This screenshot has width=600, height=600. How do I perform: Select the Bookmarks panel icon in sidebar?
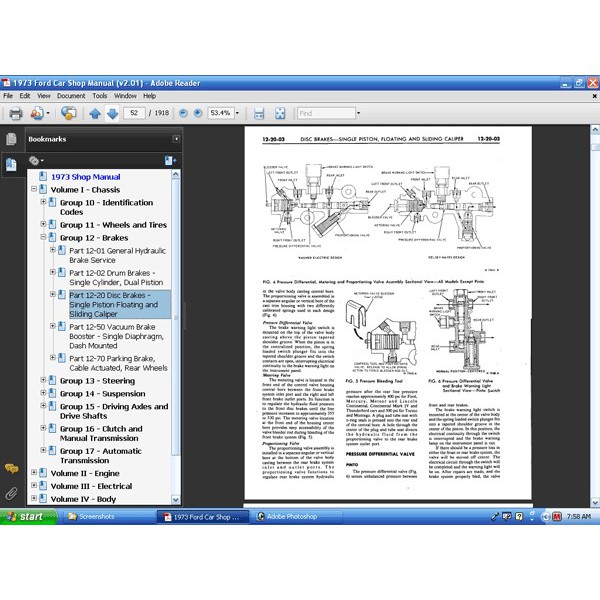coord(11,165)
